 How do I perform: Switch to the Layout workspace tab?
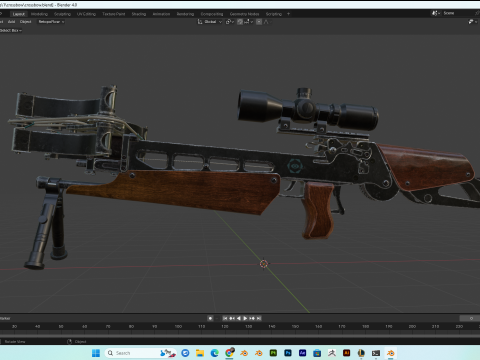19,14
